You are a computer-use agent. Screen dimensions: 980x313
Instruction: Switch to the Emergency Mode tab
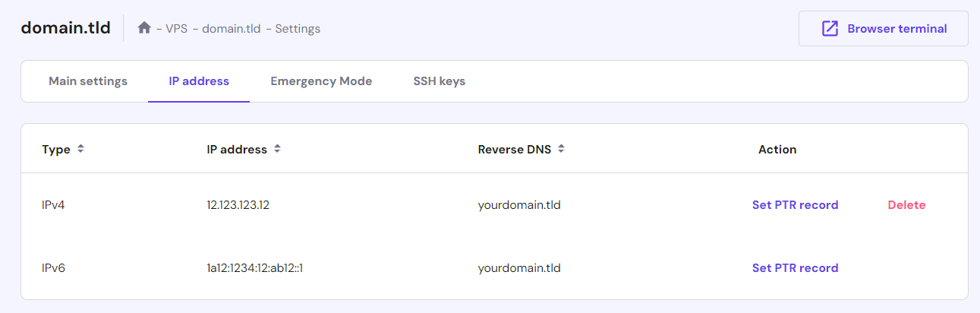click(x=321, y=81)
